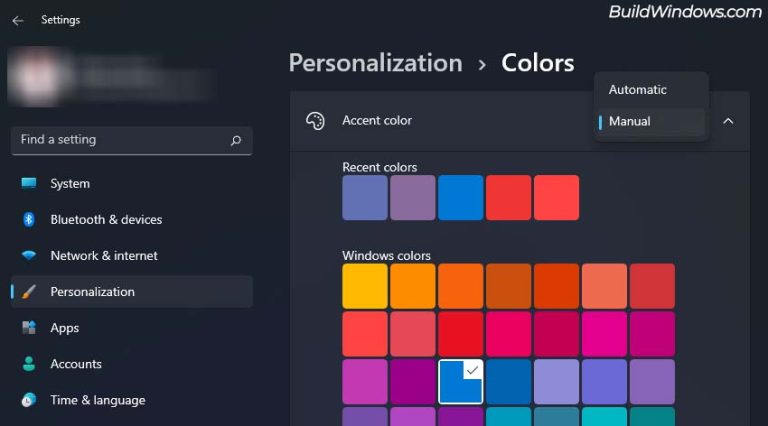Image resolution: width=768 pixels, height=426 pixels.
Task: Choose the yellow gold Windows color
Action: click(x=365, y=286)
